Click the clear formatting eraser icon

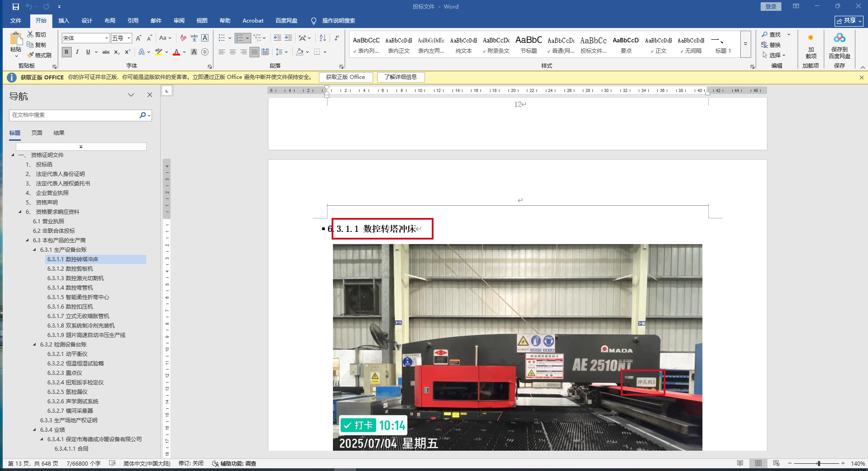pyautogui.click(x=183, y=38)
